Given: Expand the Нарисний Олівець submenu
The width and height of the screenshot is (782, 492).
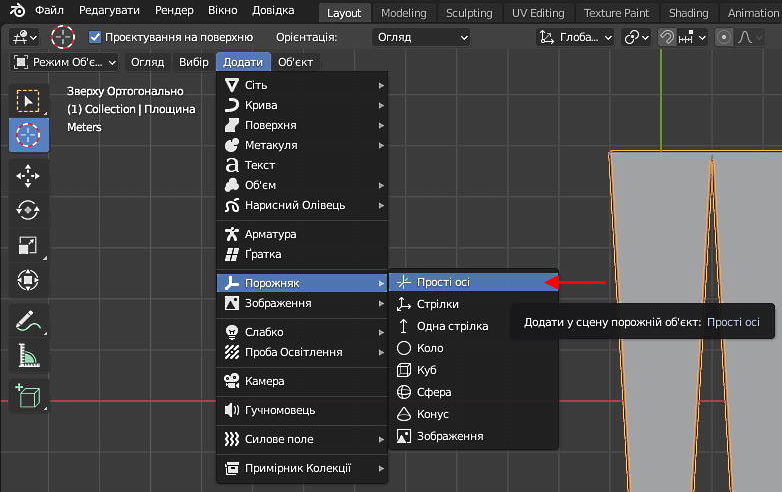Looking at the screenshot, I should tap(302, 205).
